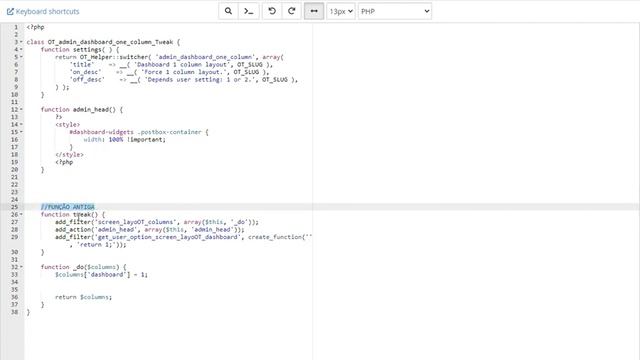Screen dimensions: 640x360
Task: Fold the return array block at line 5
Action: tap(21, 57)
